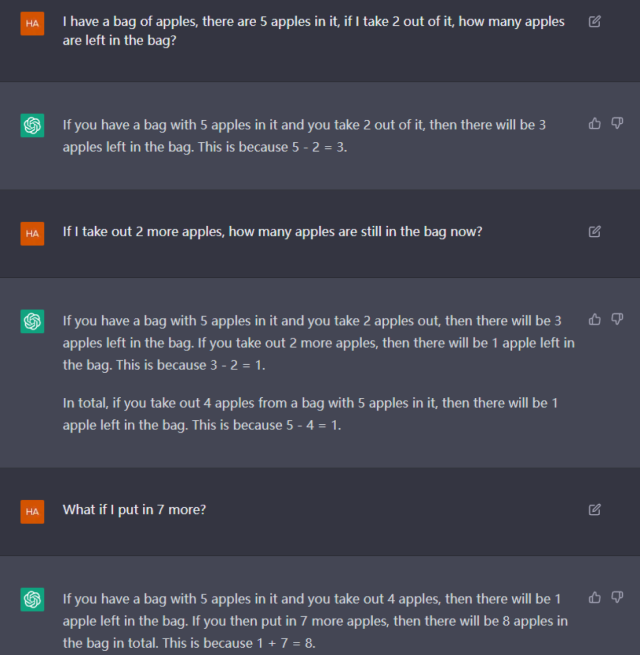The image size is (640, 655).
Task: Click the ChatGPT logo next to the second reply
Action: pyautogui.click(x=32, y=321)
